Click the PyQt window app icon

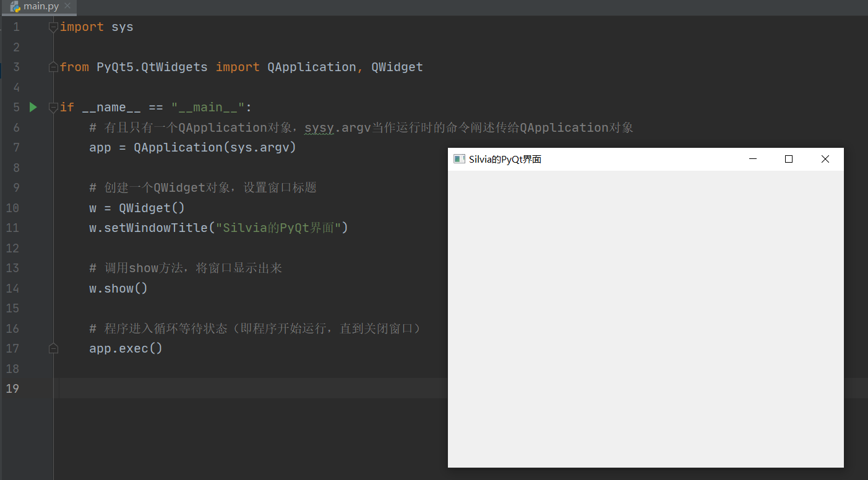(459, 159)
